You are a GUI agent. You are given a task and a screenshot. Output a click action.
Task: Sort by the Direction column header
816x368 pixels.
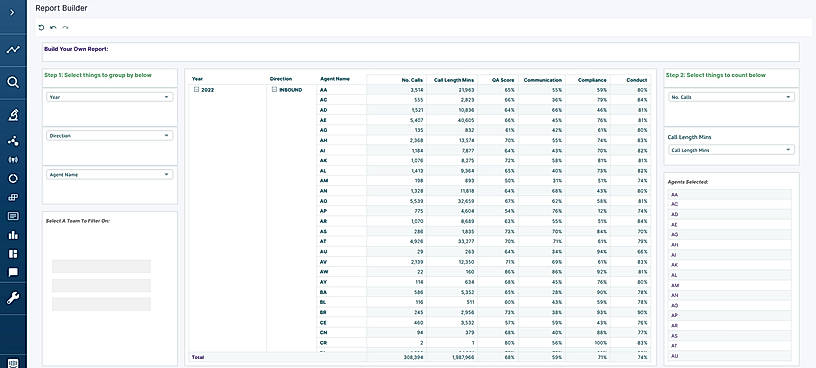281,79
